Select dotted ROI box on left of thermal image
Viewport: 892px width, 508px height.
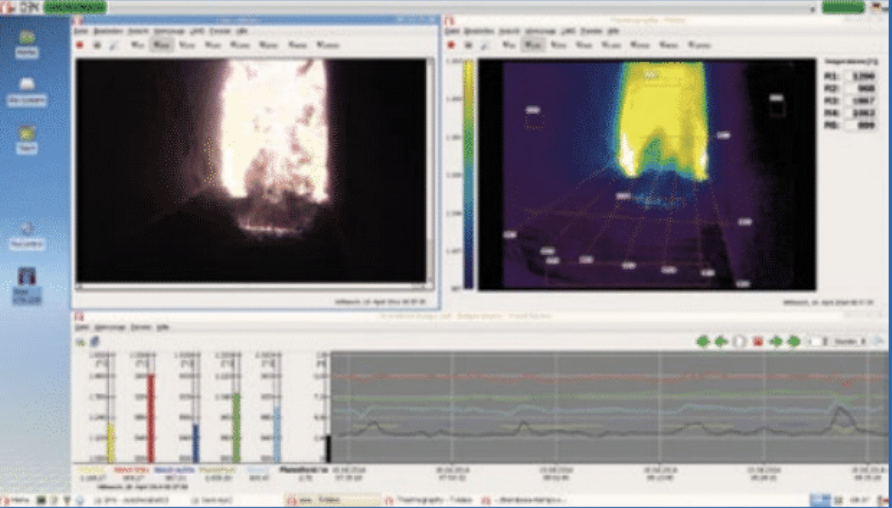[x=533, y=121]
